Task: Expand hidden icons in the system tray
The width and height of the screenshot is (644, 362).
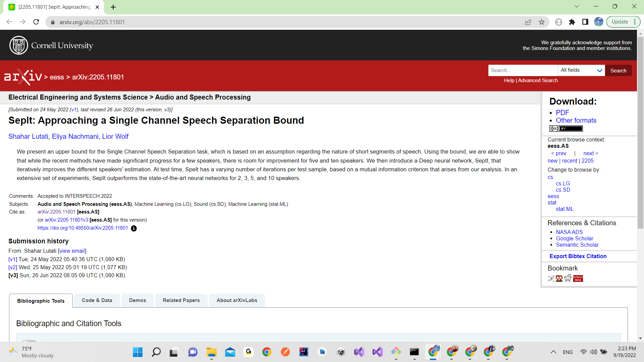Action: [553, 352]
